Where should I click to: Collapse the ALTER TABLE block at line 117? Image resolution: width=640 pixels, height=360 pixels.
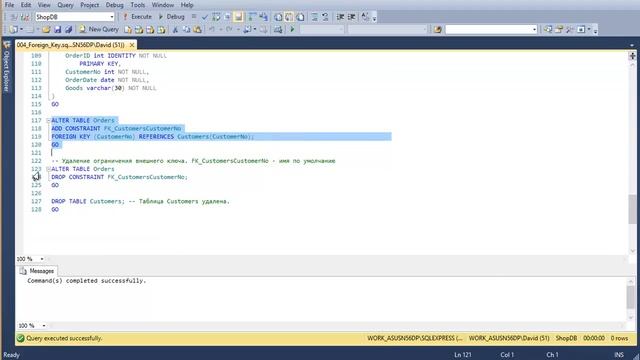click(48, 120)
